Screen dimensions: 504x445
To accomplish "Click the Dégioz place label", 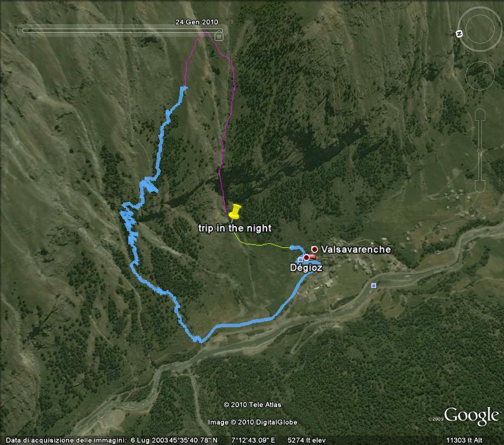I will point(306,268).
